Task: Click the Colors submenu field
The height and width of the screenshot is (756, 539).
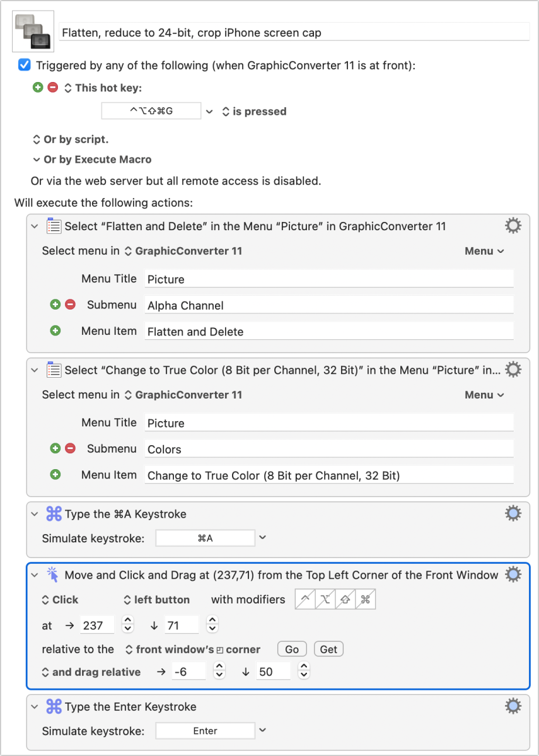Action: [329, 448]
